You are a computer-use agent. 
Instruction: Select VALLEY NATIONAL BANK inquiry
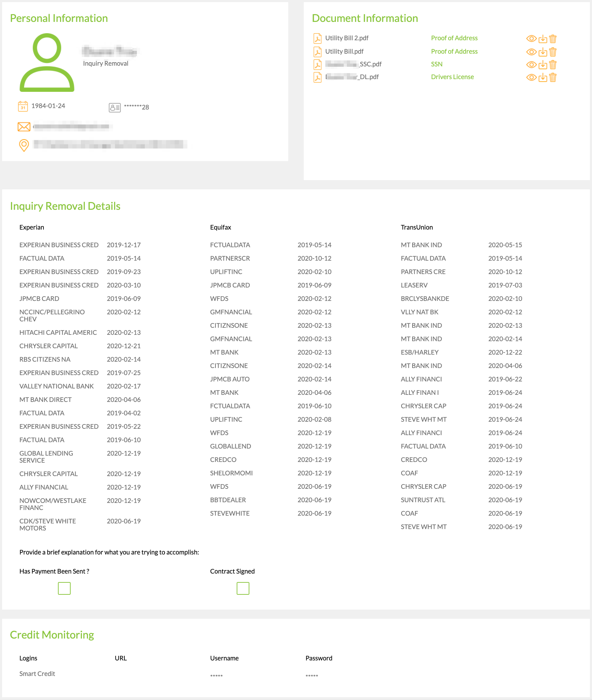pos(57,386)
